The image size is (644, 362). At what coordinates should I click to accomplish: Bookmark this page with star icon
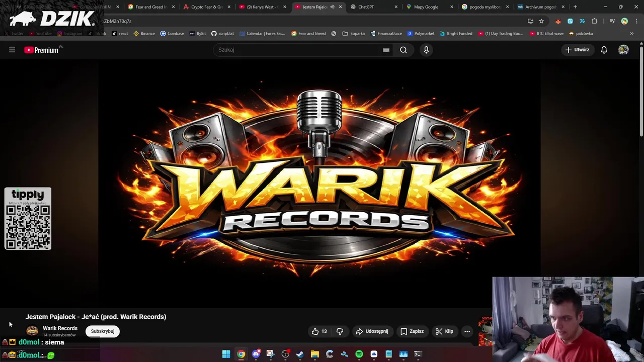tap(541, 21)
